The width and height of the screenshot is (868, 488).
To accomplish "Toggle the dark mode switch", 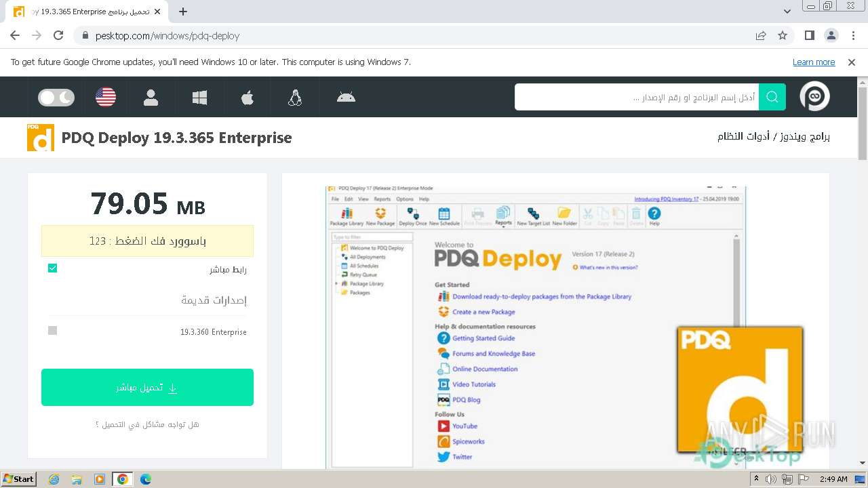I will coord(56,98).
